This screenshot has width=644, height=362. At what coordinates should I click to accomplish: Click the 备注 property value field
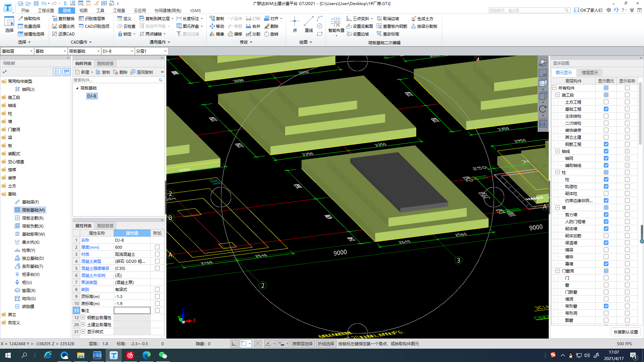click(x=132, y=310)
